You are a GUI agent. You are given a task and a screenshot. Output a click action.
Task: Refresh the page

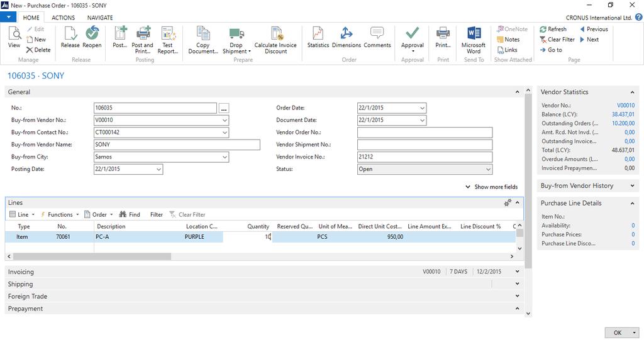tap(553, 29)
